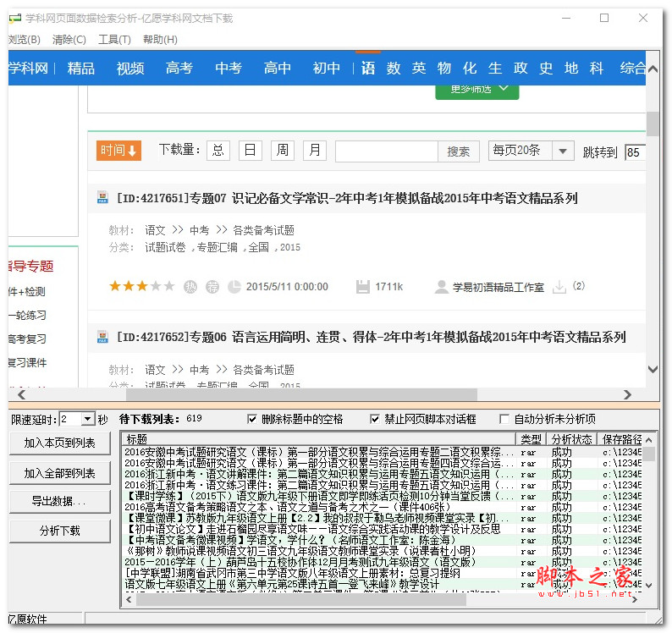Filter downloads by 周 week
The height and width of the screenshot is (633, 672).
283,151
